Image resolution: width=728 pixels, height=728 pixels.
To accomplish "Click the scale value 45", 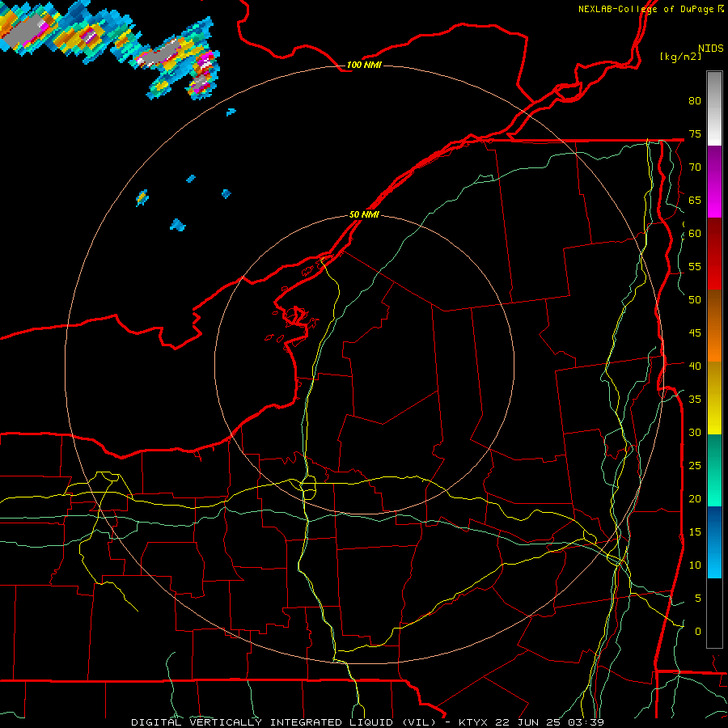I will (x=695, y=333).
